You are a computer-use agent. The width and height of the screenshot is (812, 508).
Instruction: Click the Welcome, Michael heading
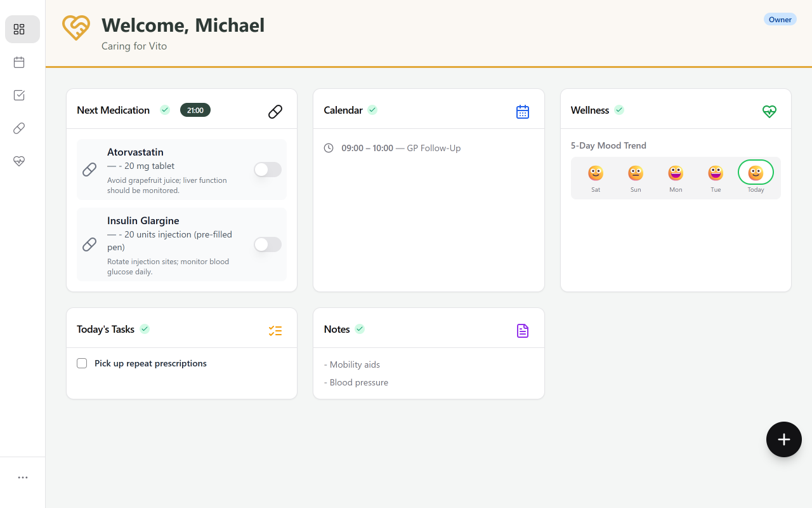coord(183,25)
